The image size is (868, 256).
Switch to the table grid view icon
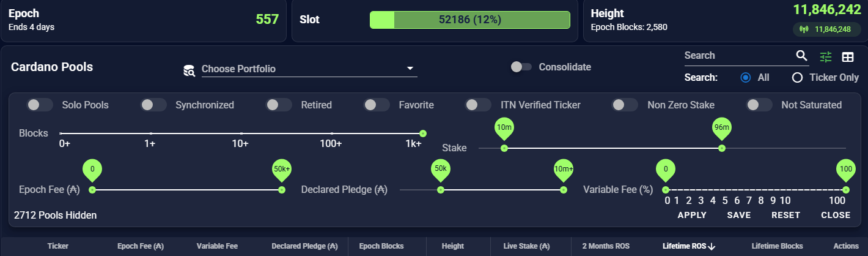(848, 57)
